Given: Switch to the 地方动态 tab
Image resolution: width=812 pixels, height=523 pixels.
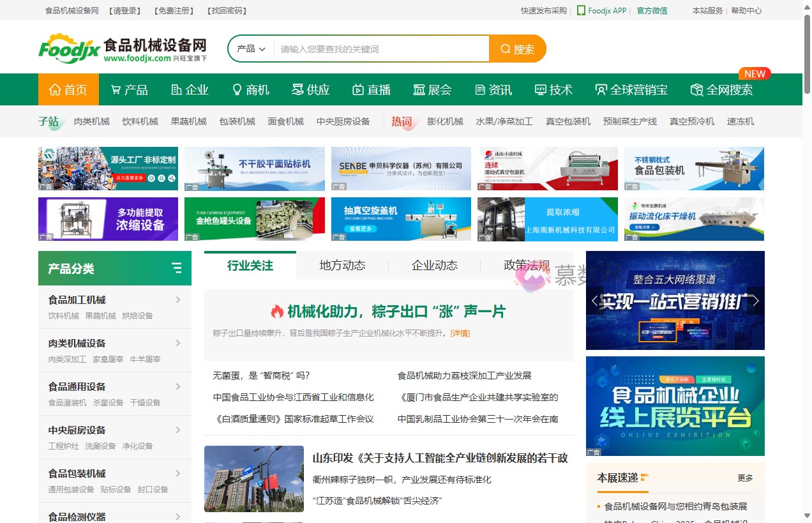Looking at the screenshot, I should (x=342, y=266).
